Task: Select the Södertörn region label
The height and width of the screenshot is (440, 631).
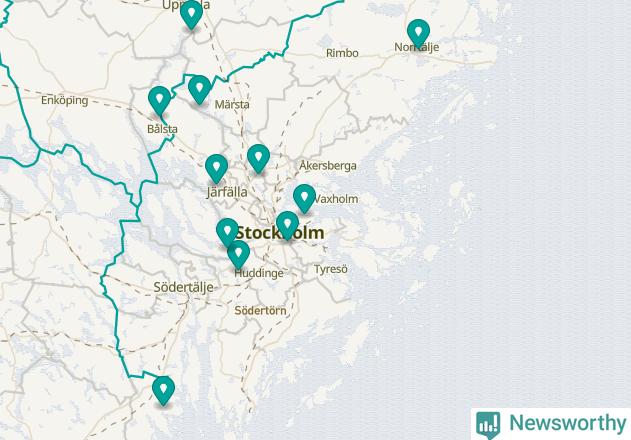Action: [x=260, y=310]
